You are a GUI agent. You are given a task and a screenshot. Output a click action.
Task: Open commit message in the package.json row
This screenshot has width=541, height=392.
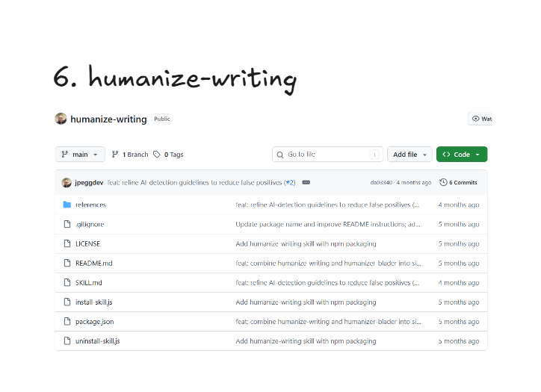pos(328,322)
